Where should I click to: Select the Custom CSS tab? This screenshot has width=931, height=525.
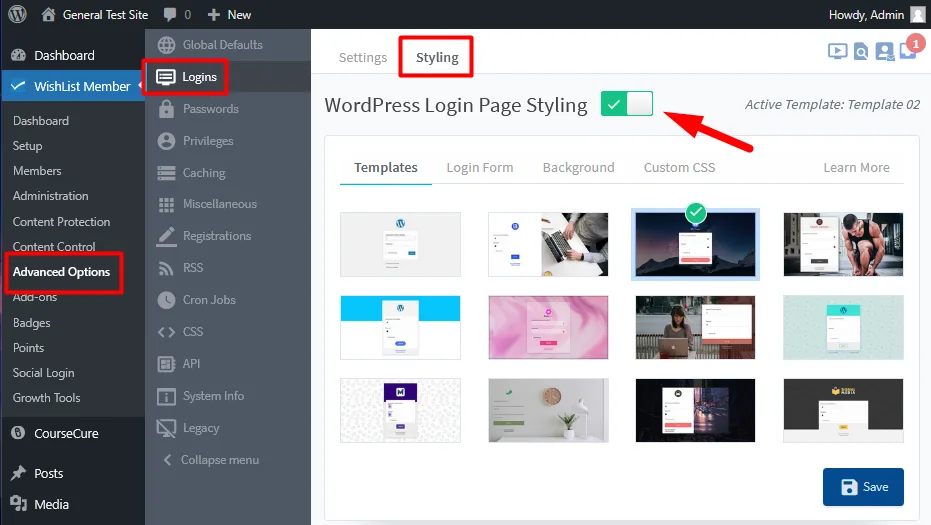(x=679, y=167)
